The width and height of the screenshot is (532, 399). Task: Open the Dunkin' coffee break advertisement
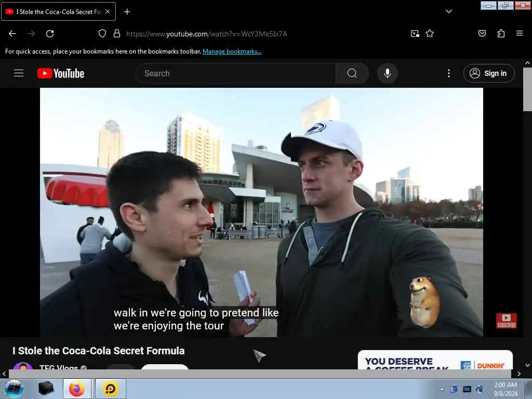coord(435,360)
